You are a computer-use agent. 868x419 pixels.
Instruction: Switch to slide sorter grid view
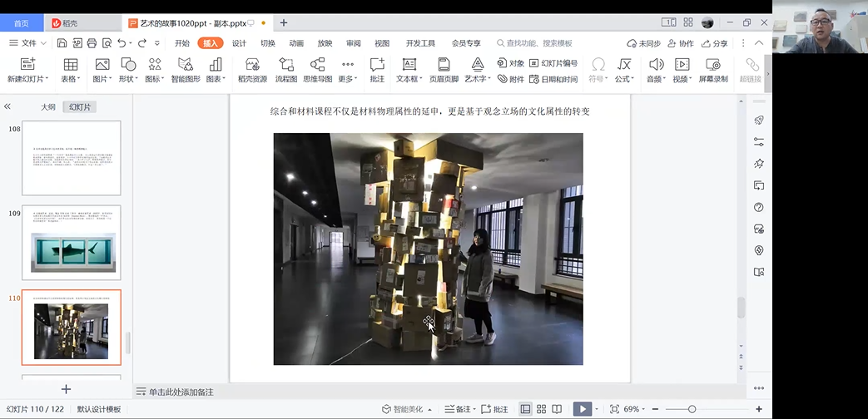[542, 409]
